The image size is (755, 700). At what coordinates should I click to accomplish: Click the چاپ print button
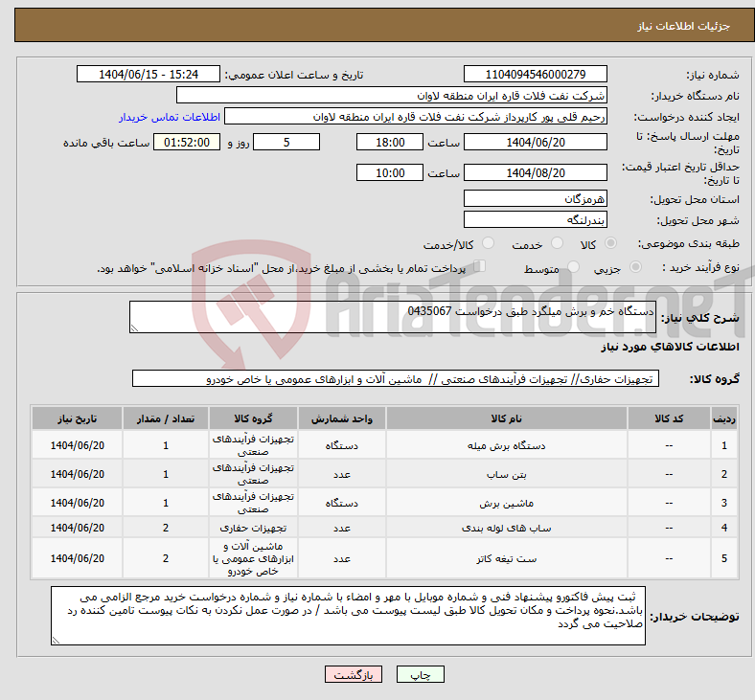[x=421, y=674]
